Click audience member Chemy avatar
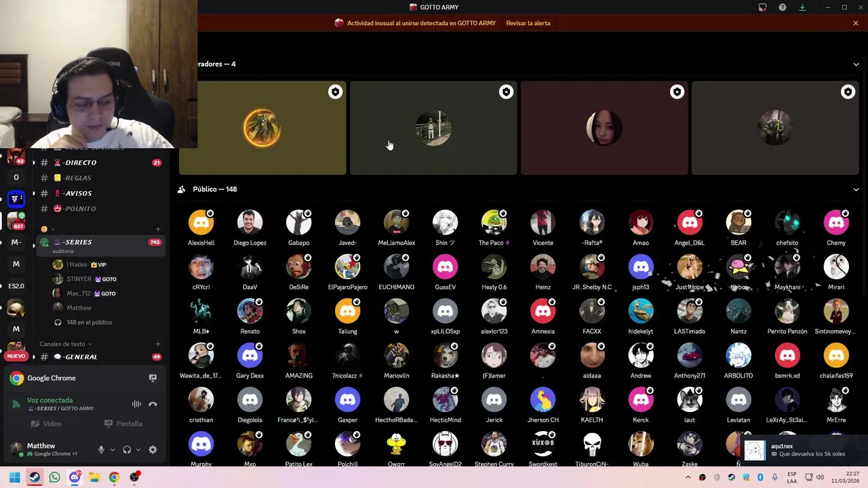Screen dimensions: 868x488 [x=835, y=223]
